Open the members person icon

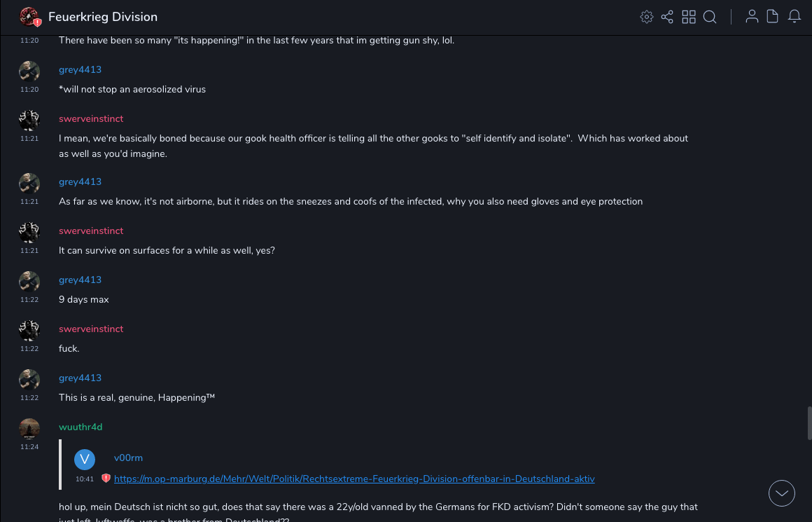pos(752,17)
